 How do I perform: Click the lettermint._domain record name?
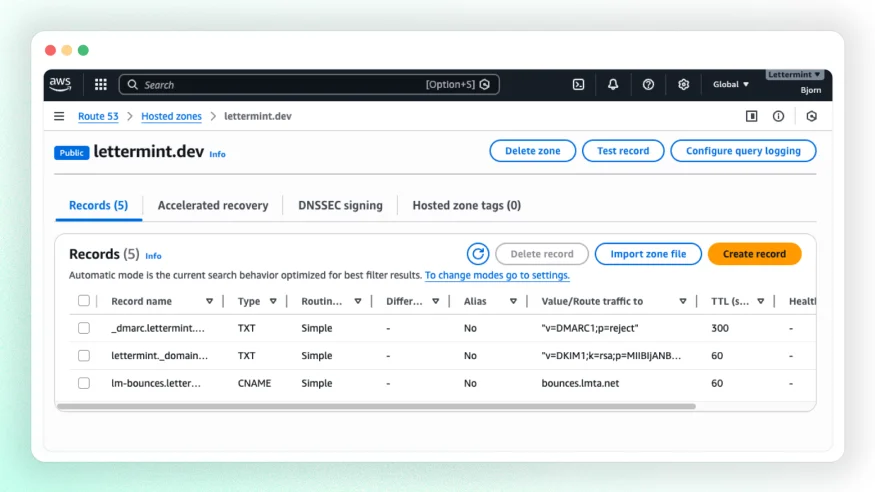click(159, 355)
